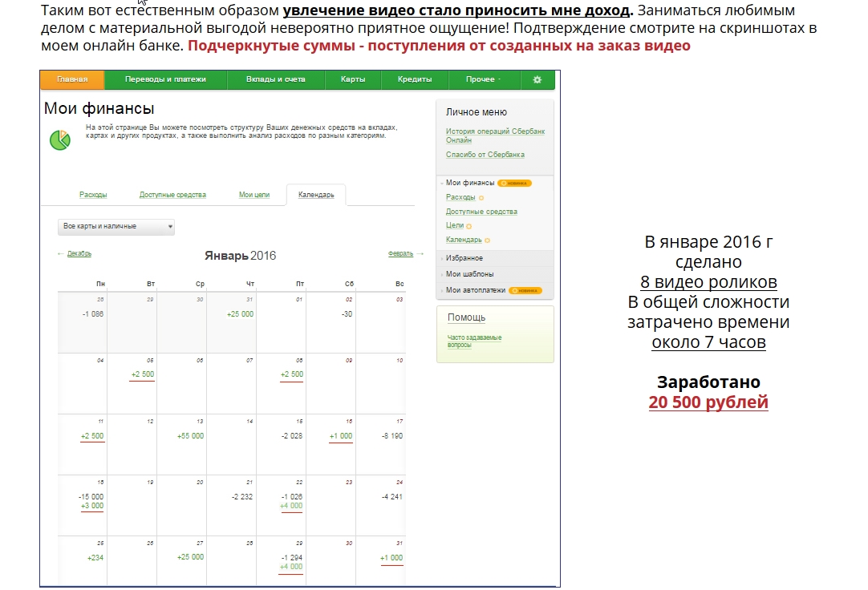Viewport: 868px width, 590px height.
Task: Open the settings gear icon in the green menu
Action: click(537, 79)
